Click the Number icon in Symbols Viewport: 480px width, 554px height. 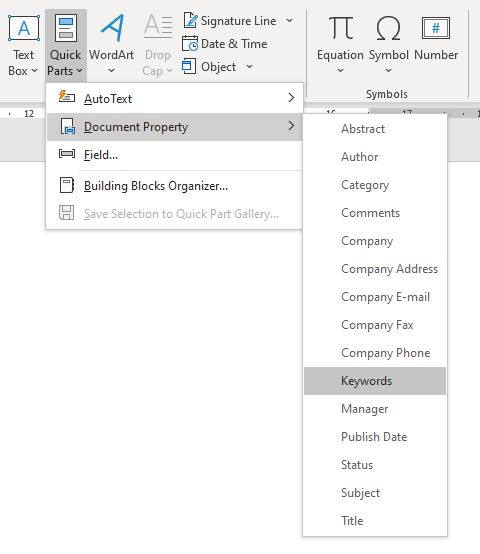pyautogui.click(x=436, y=28)
